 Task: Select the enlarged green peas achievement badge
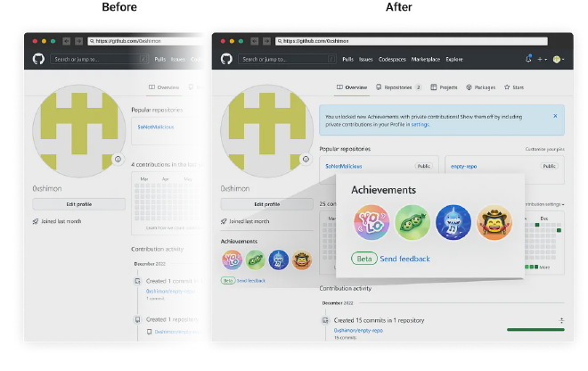click(x=412, y=222)
